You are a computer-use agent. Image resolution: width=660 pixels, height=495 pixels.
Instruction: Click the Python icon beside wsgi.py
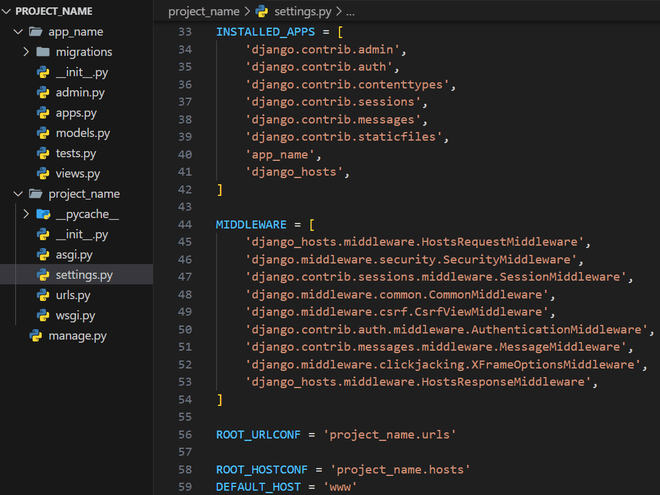(x=43, y=316)
